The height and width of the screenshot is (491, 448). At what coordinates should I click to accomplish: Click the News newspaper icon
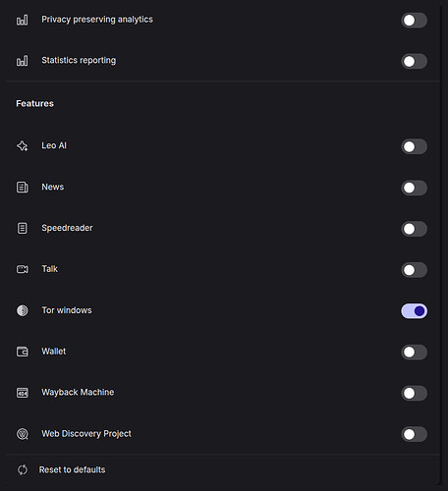tap(23, 188)
